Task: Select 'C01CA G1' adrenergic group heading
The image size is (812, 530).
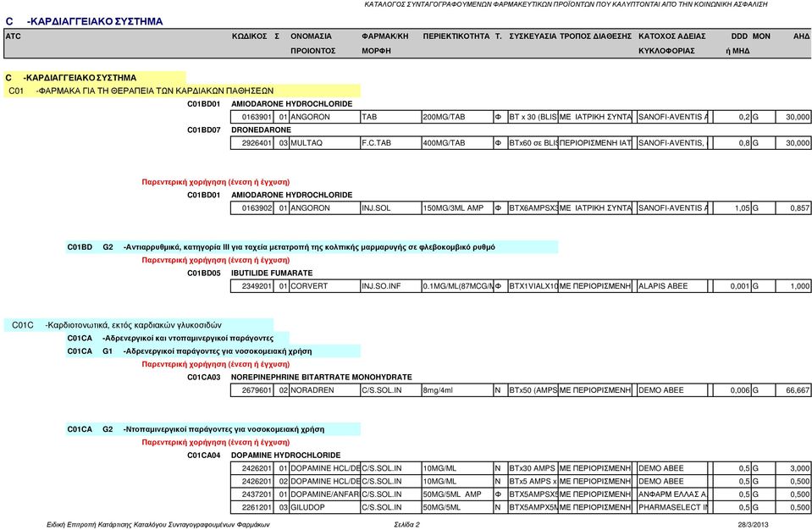Action: [x=213, y=351]
